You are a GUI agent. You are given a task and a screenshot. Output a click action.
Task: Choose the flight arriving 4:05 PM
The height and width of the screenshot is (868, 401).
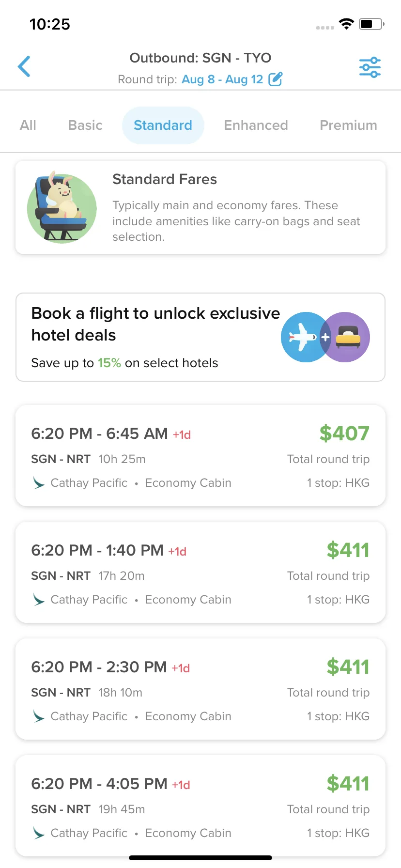pos(200,806)
